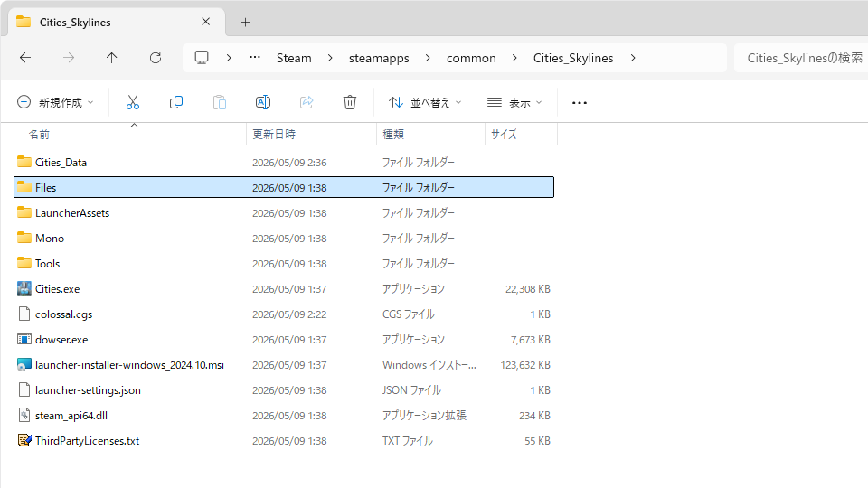The image size is (868, 488).
Task: Expand chevron after Cities_Skylines breadcrumb
Action: click(633, 58)
